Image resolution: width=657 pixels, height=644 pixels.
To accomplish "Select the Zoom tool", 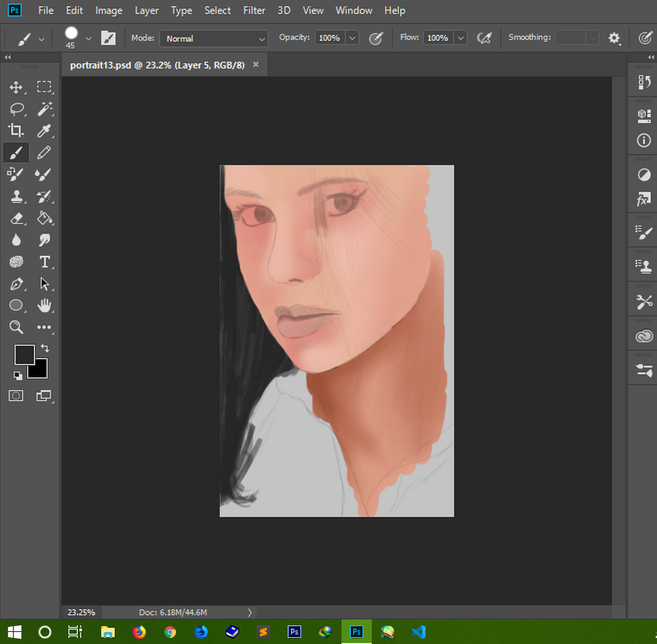I will (16, 328).
